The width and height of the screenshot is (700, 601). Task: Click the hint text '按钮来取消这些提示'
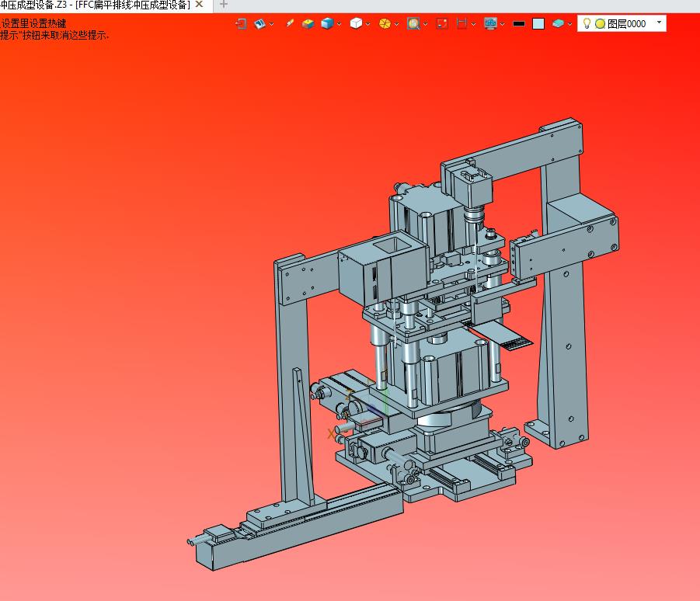(x=64, y=35)
